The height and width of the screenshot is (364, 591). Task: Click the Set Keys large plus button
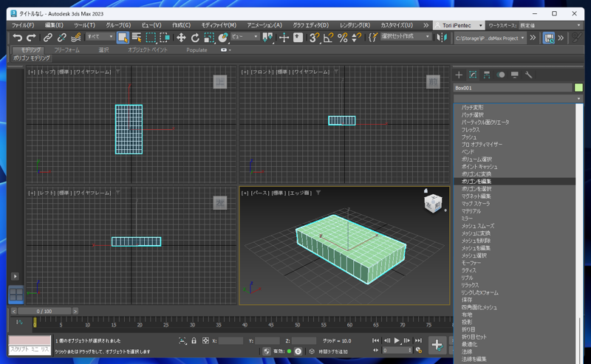(x=437, y=345)
